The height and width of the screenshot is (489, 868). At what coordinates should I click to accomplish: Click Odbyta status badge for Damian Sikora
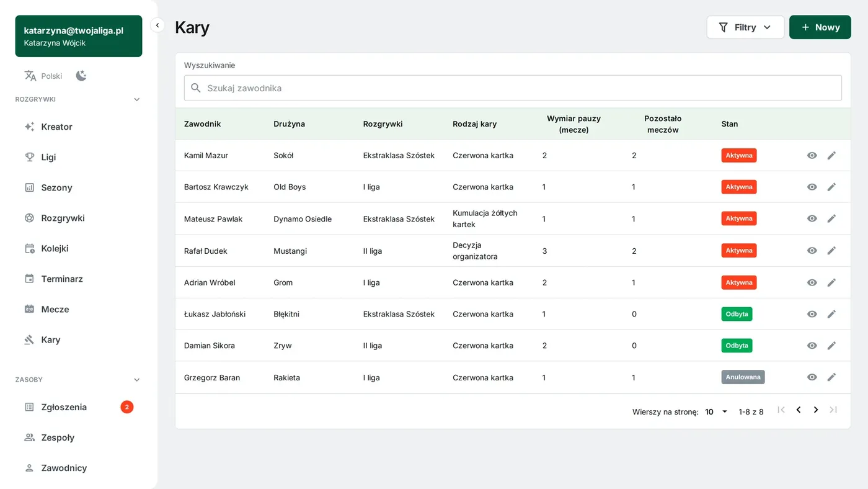pyautogui.click(x=737, y=346)
